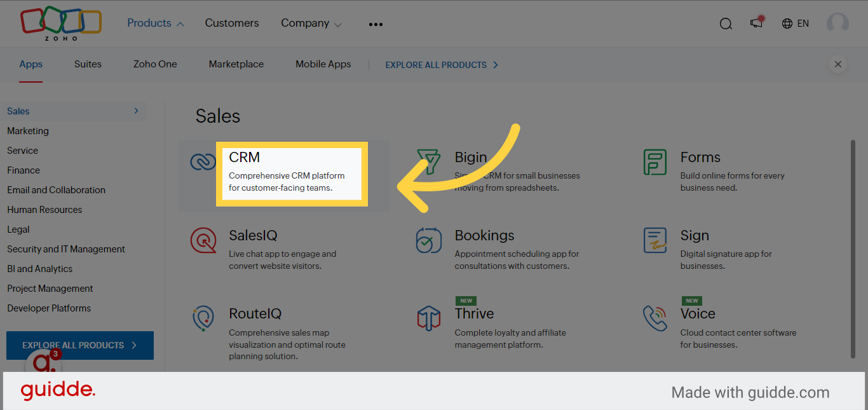Open the user profile avatar
Image resolution: width=868 pixels, height=410 pixels.
837,24
